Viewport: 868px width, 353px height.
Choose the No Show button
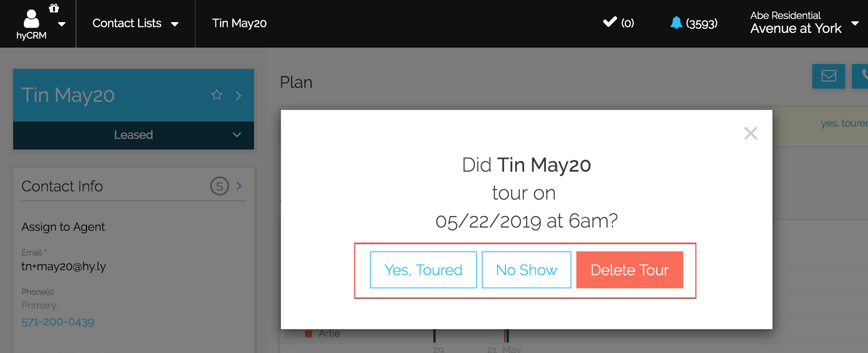pos(526,270)
